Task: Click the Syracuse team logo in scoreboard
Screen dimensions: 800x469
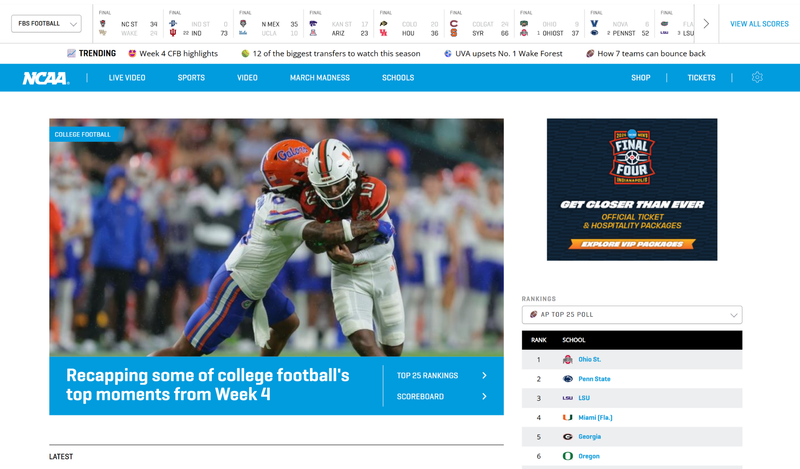Action: click(454, 33)
